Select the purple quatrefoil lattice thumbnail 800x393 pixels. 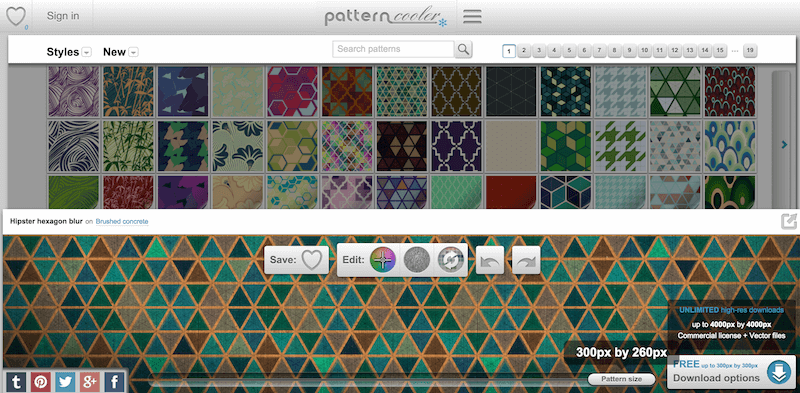tap(457, 146)
